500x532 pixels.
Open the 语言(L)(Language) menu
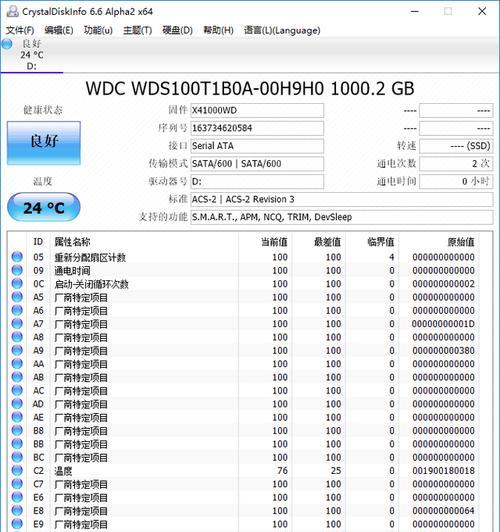pyautogui.click(x=282, y=31)
